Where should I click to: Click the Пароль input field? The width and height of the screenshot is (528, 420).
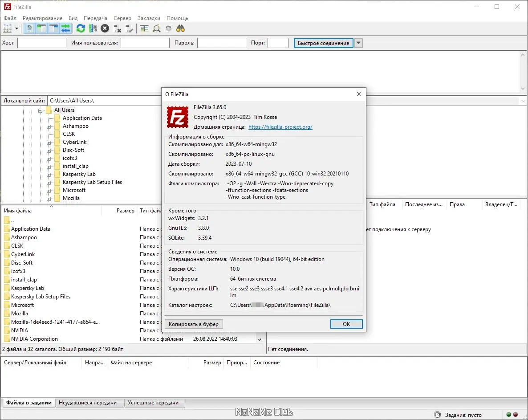pos(222,43)
